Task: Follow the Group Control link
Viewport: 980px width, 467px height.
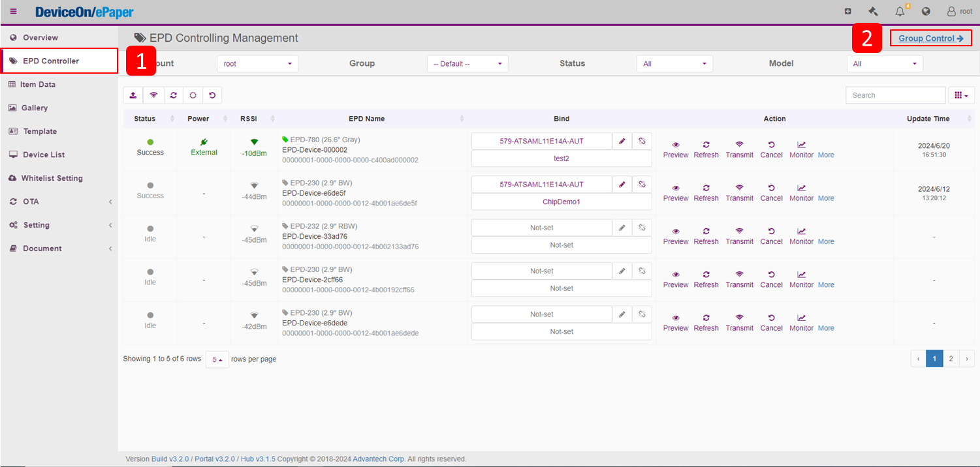Action: (930, 38)
